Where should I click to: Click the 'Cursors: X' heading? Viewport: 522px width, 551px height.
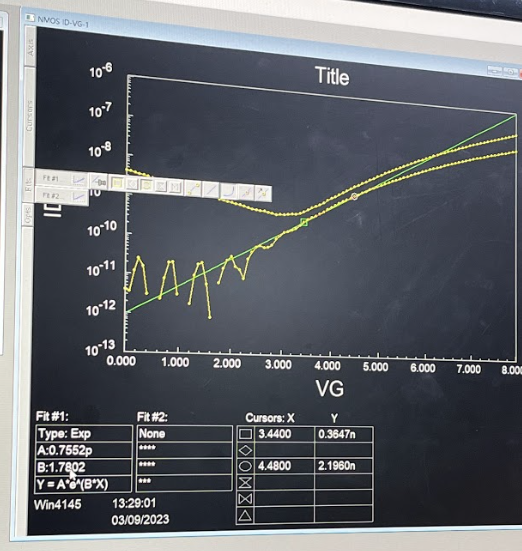coord(270,418)
